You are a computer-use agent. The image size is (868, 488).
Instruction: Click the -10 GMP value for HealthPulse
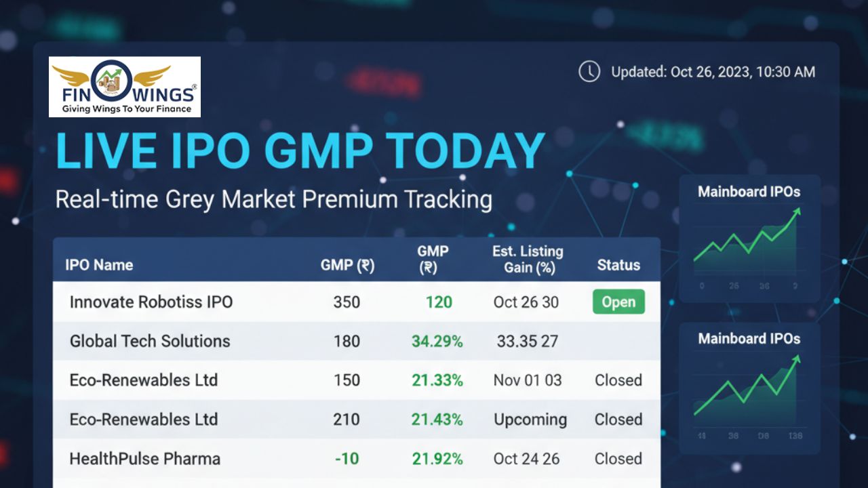point(347,459)
